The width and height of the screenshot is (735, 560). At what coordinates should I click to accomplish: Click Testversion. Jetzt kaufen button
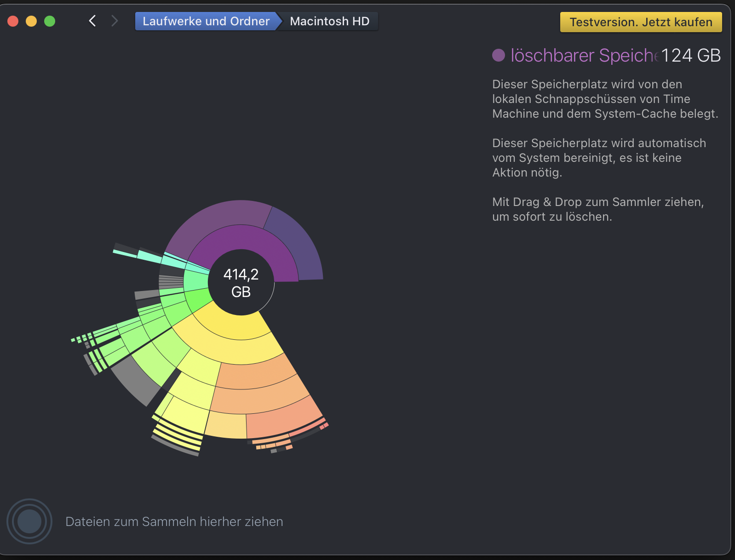coord(641,22)
